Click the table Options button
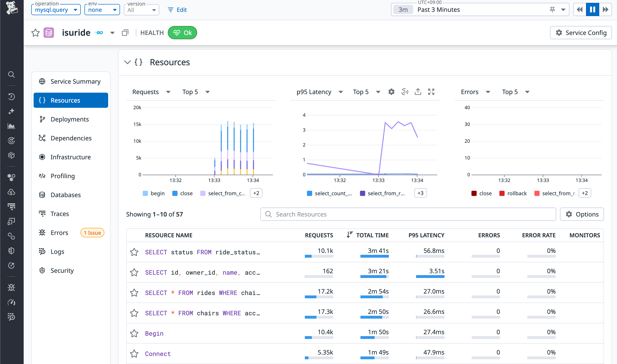617x364 pixels. pos(582,214)
